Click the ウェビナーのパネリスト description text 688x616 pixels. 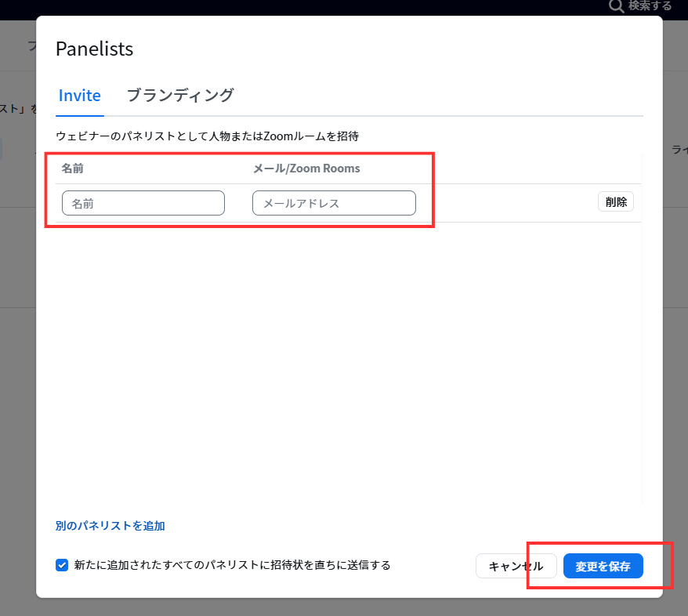(x=207, y=136)
